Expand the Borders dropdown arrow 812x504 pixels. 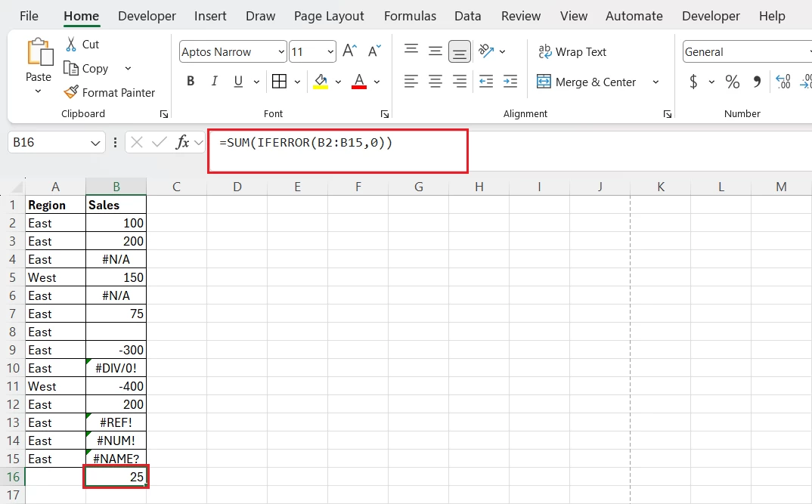click(297, 82)
